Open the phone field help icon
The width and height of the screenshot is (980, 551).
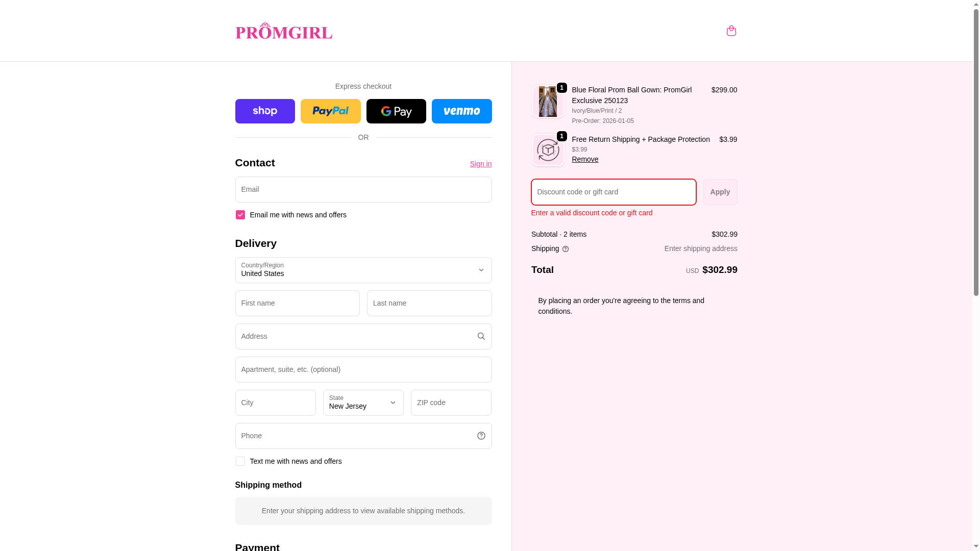point(481,436)
